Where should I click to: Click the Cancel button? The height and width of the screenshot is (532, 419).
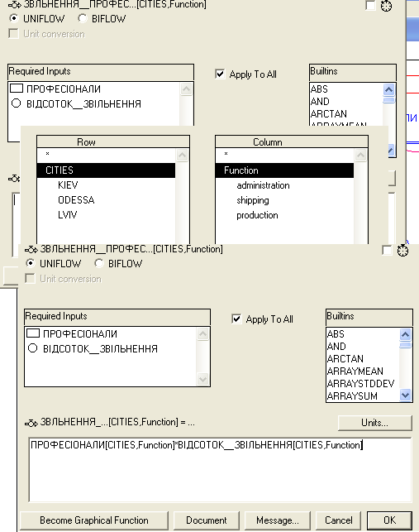338,520
